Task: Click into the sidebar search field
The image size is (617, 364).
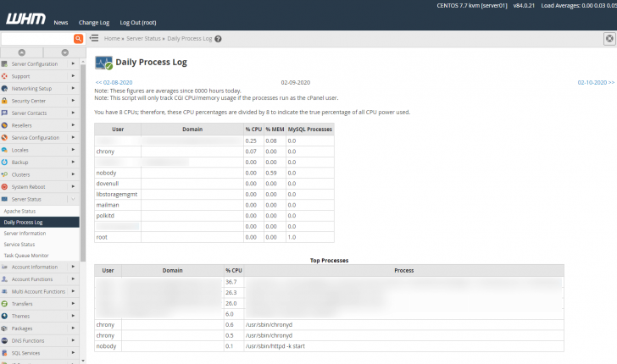Action: [36, 39]
